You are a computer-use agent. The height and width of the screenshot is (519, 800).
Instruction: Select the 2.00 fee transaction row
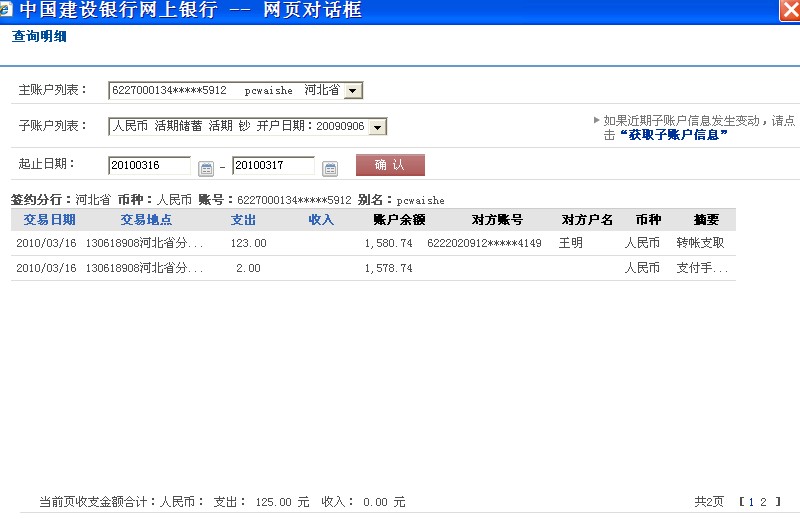point(370,268)
